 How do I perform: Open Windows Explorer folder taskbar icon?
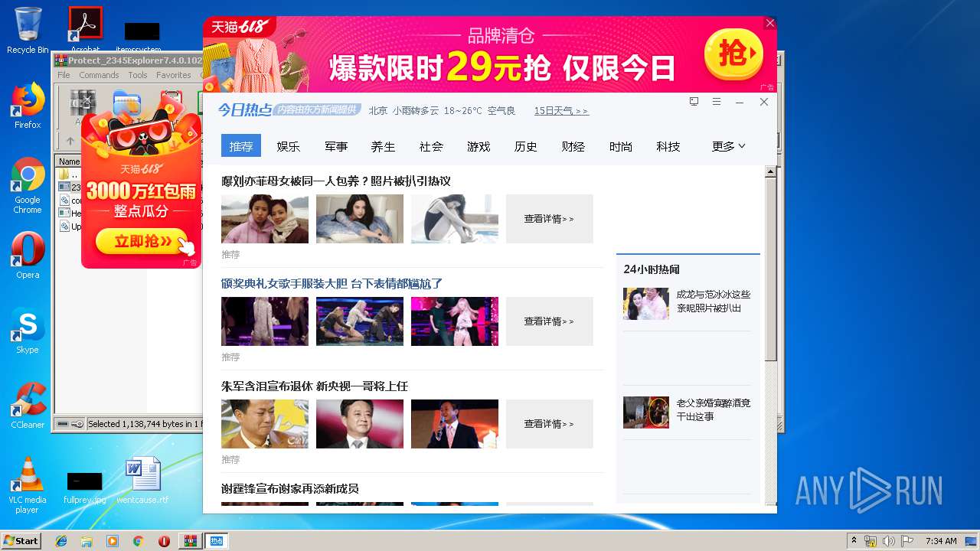tap(87, 541)
